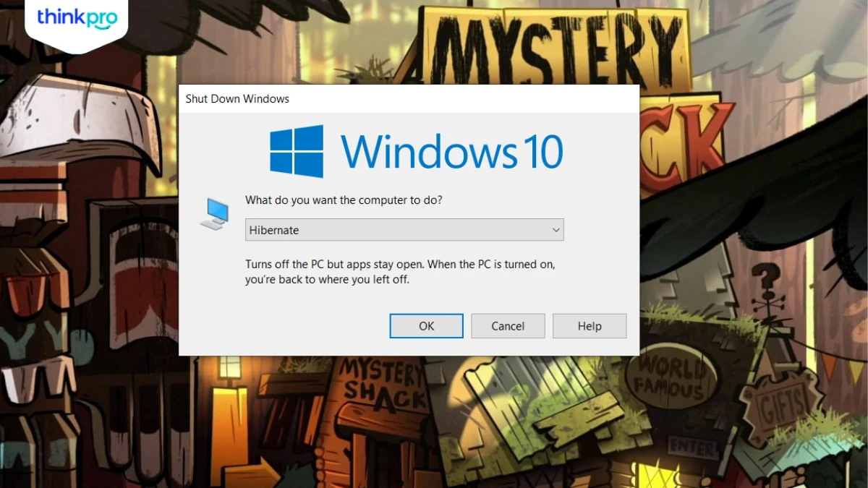The image size is (868, 488).
Task: Click the description starting "Turns off the PC"
Action: (x=400, y=272)
